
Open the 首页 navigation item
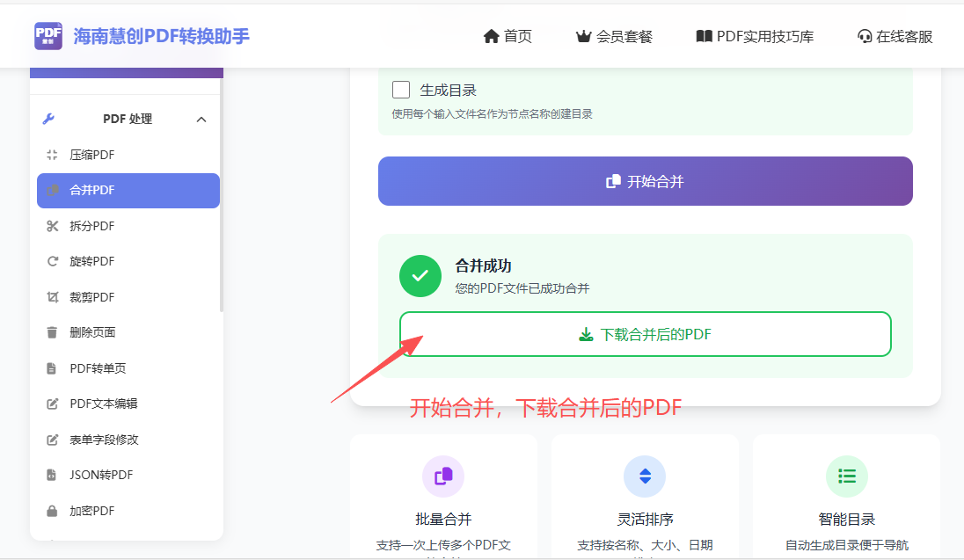click(508, 36)
